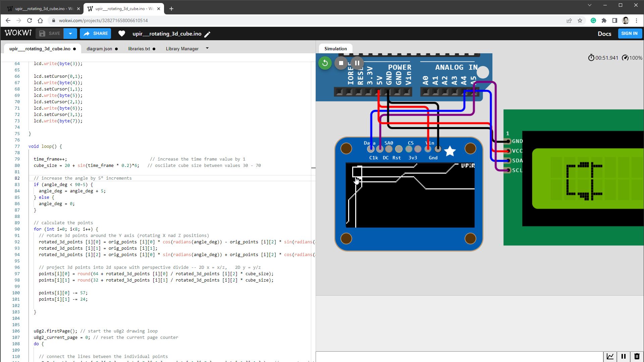The image size is (644, 362).
Task: Open the Save options dropdown arrow
Action: (70, 34)
